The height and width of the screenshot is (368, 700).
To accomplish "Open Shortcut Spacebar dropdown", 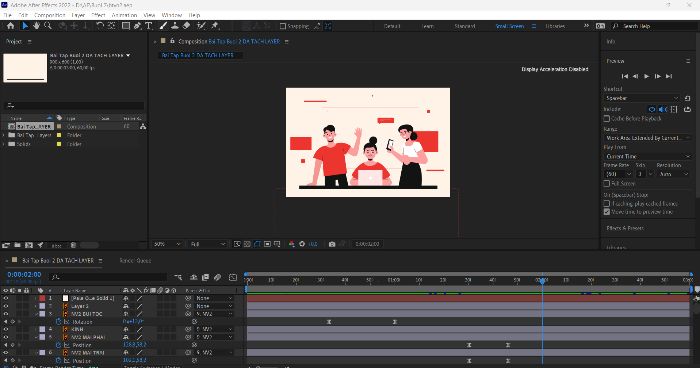I will click(x=642, y=98).
